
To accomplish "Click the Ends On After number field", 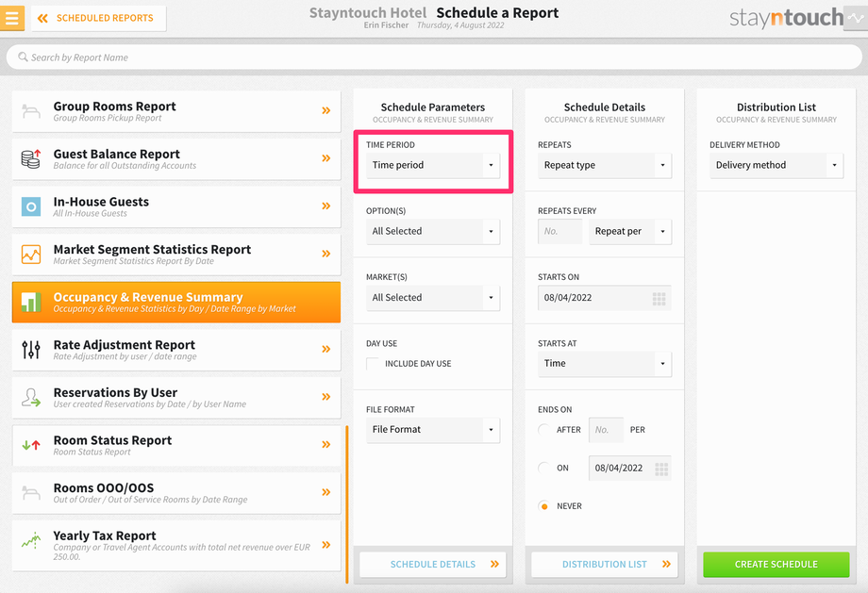I will click(606, 430).
